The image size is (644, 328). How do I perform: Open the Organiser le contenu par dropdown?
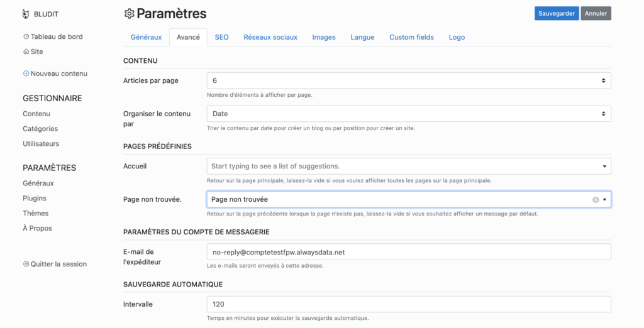click(x=409, y=114)
